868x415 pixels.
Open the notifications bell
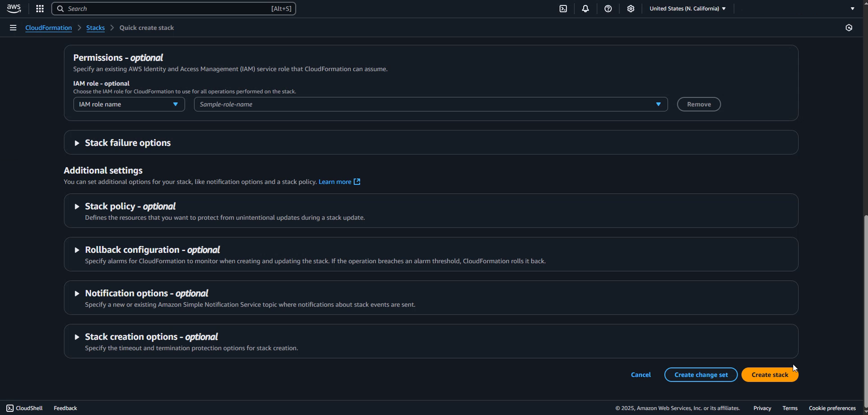(x=585, y=8)
